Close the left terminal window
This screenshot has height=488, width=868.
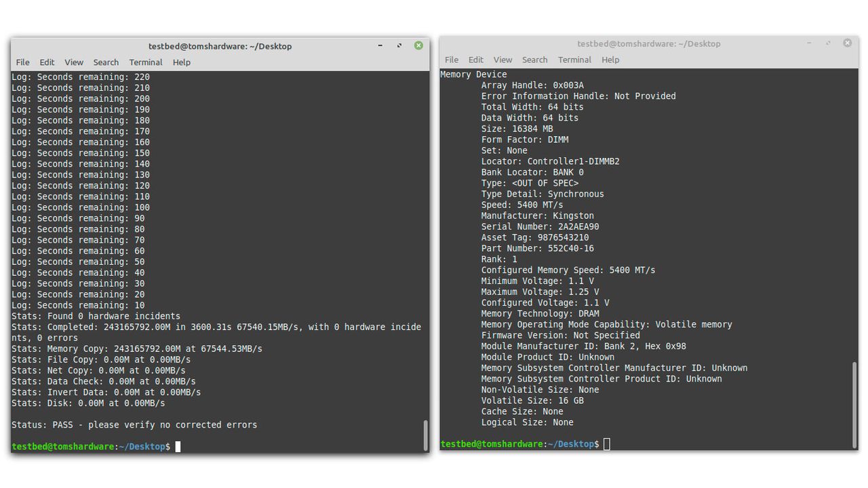(x=418, y=45)
